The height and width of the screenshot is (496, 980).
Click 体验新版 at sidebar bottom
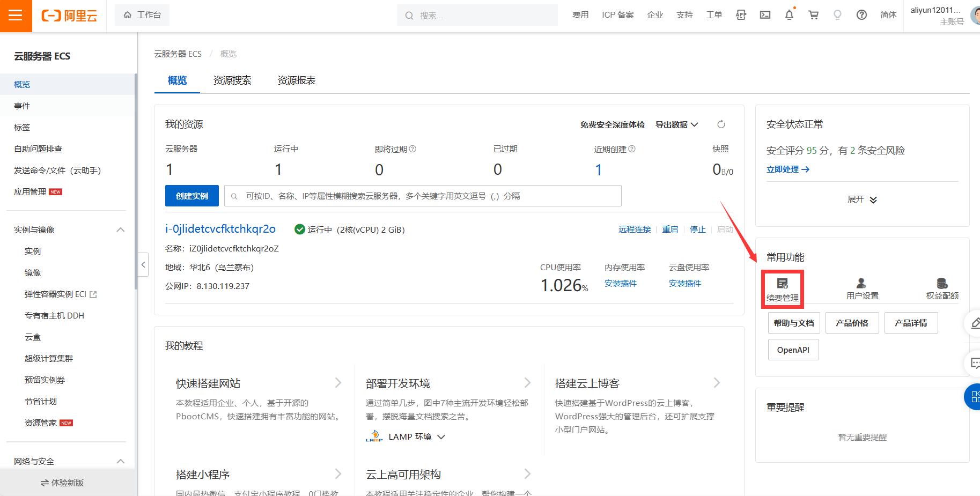62,483
